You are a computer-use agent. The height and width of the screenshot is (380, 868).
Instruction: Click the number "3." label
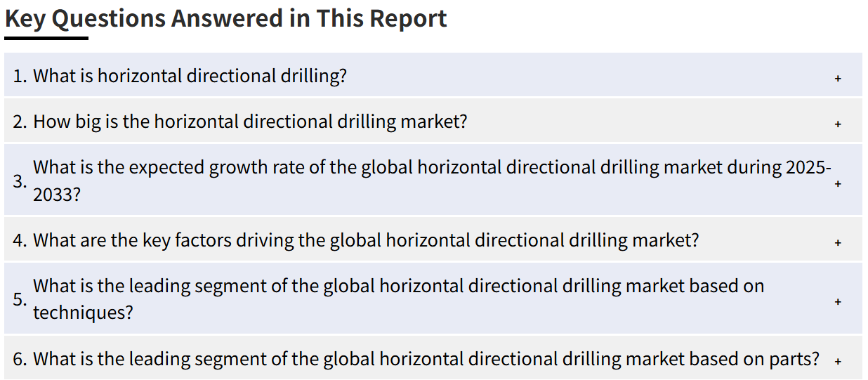coord(20,181)
